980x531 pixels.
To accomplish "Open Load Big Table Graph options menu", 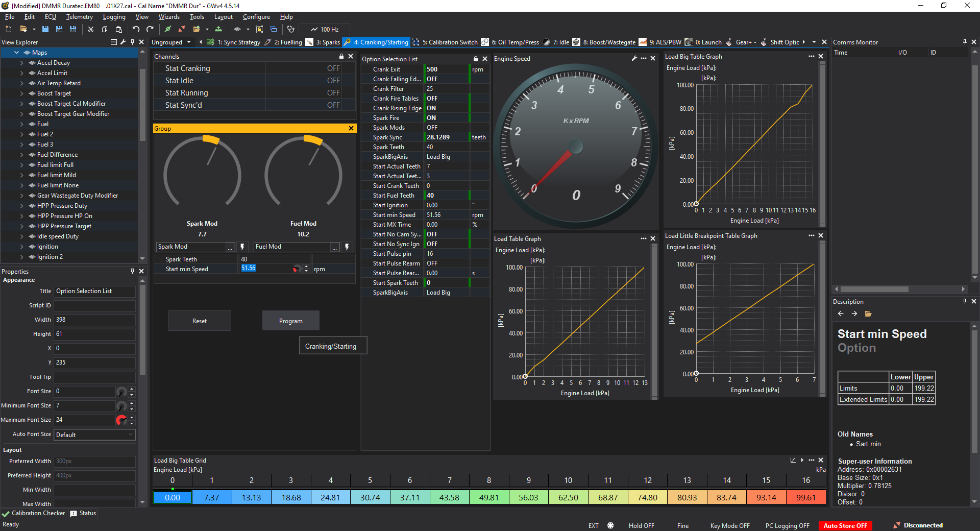I will (812, 56).
